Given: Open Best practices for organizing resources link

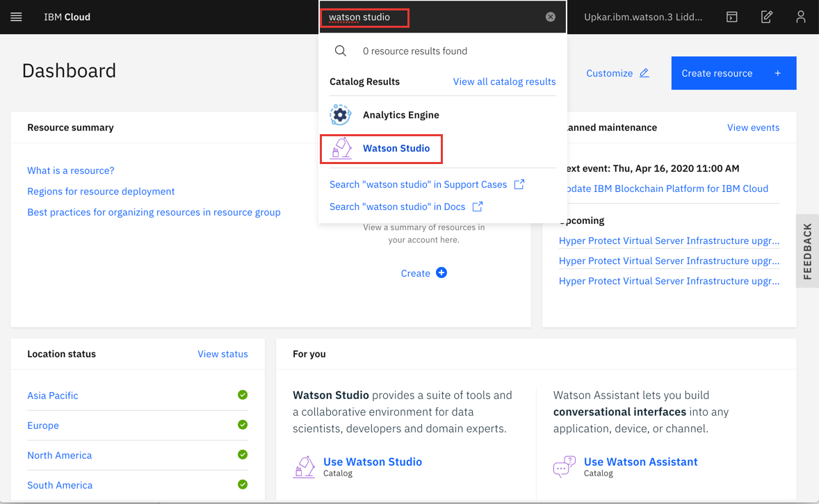Looking at the screenshot, I should click(154, 213).
